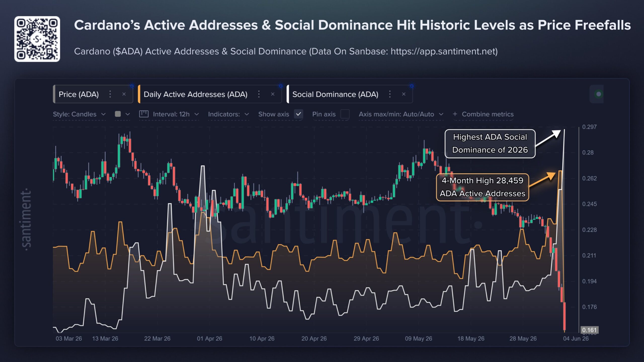This screenshot has width=644, height=362.
Task: Remove the Price (ADA) metric
Action: coord(124,94)
